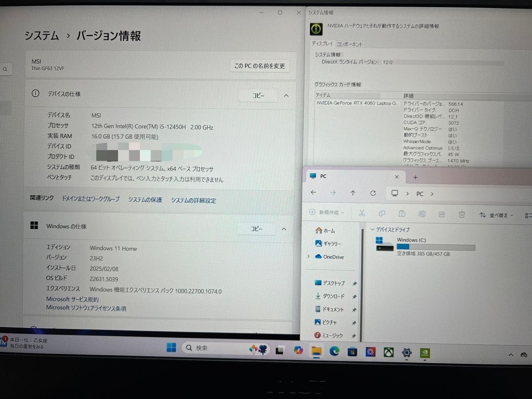Open Microsoft Edge from the taskbar
The width and height of the screenshot is (532, 399).
pos(334,352)
